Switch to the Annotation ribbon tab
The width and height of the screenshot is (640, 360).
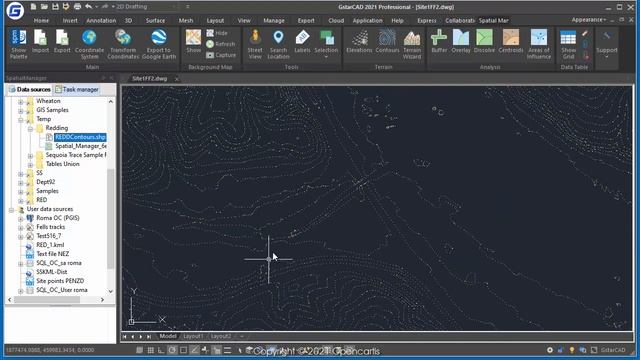click(x=101, y=20)
